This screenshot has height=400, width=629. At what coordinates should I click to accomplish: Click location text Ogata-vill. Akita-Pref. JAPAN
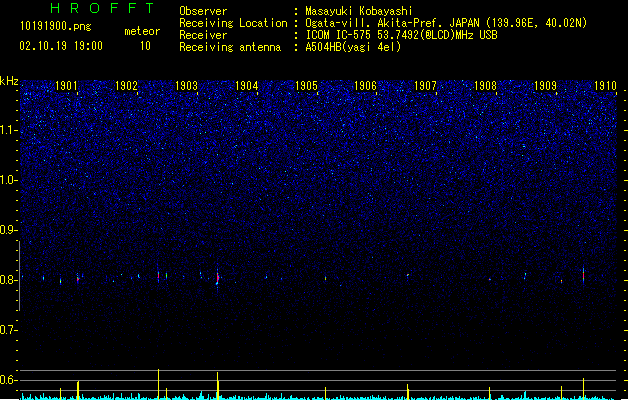coord(392,23)
